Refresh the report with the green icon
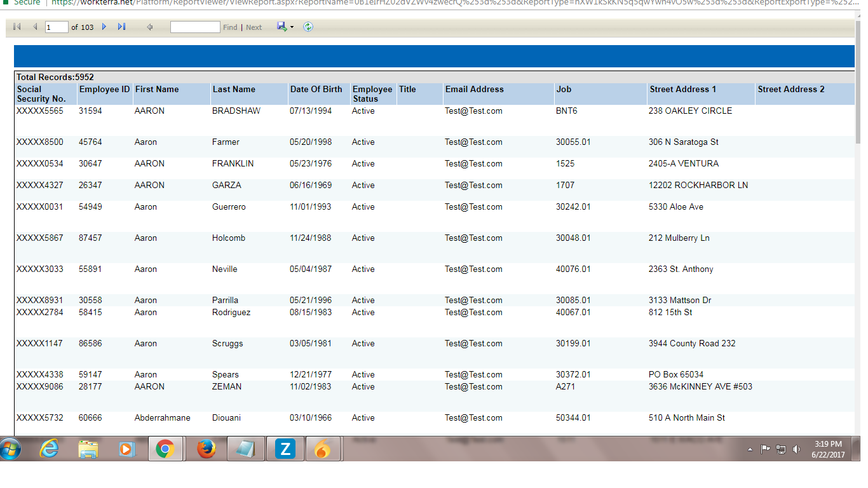 click(x=308, y=27)
